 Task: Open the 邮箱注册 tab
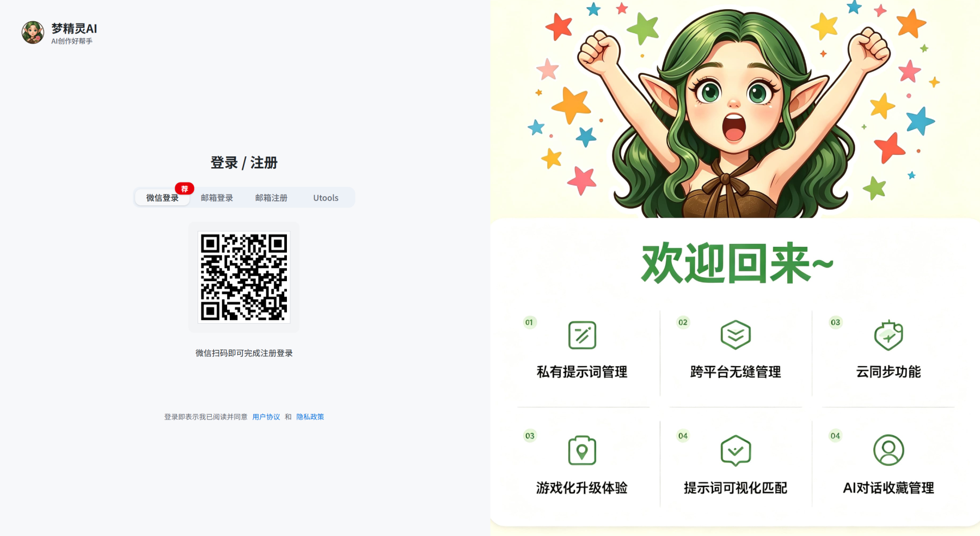[271, 198]
